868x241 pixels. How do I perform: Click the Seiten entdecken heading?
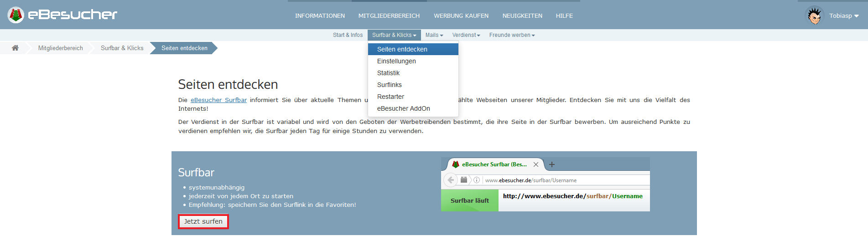pyautogui.click(x=228, y=84)
